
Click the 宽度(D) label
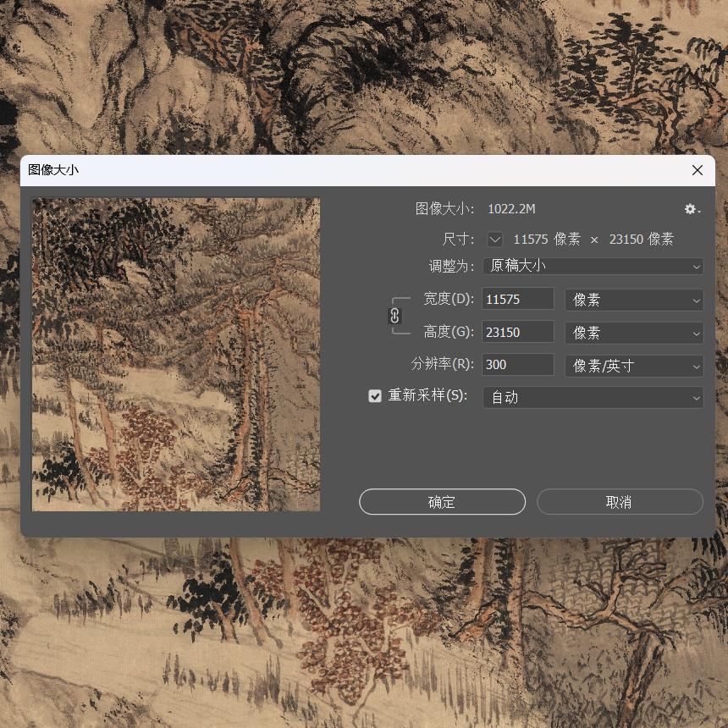[449, 299]
